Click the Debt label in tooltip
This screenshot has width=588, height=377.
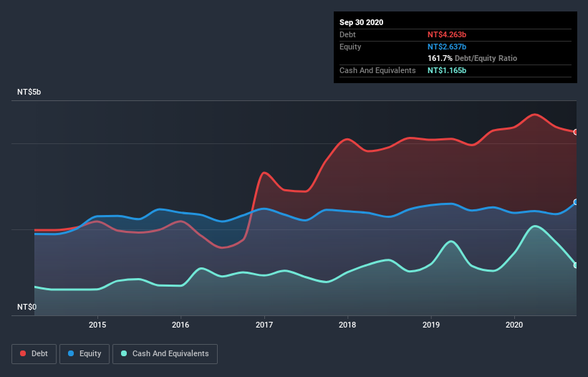pos(347,34)
